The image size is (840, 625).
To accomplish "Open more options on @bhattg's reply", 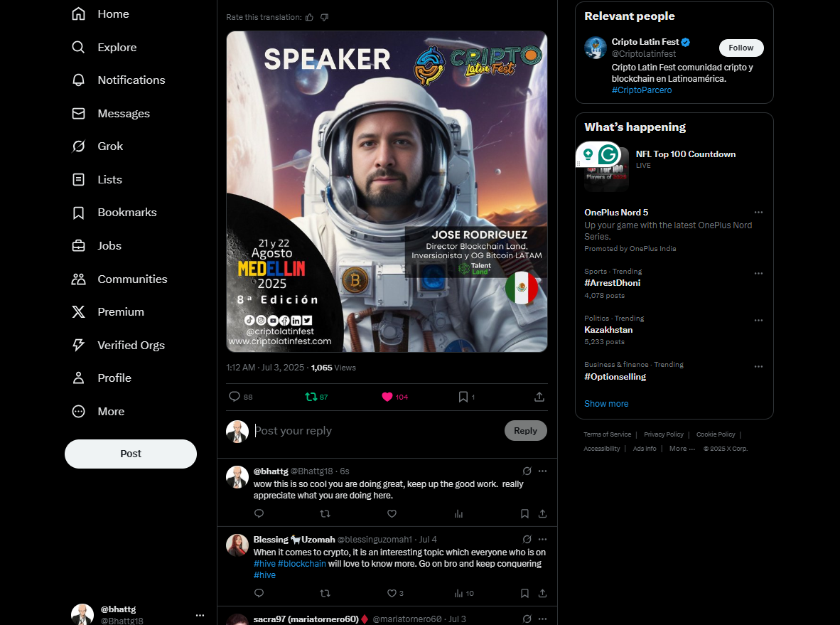I will point(543,471).
